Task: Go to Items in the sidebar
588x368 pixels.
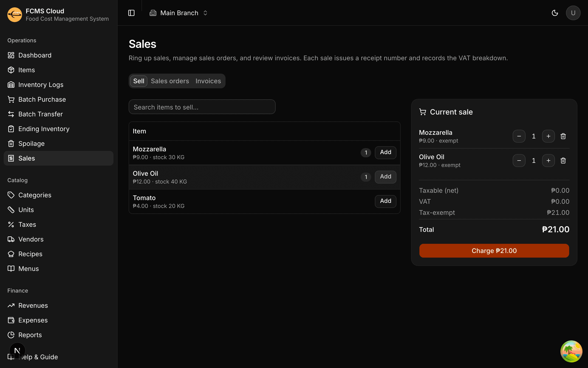Action: [59, 70]
